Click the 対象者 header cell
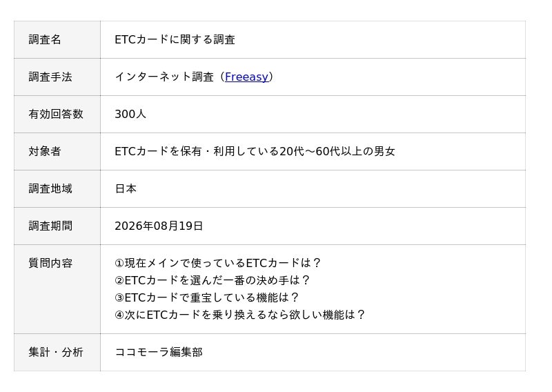 click(57, 151)
